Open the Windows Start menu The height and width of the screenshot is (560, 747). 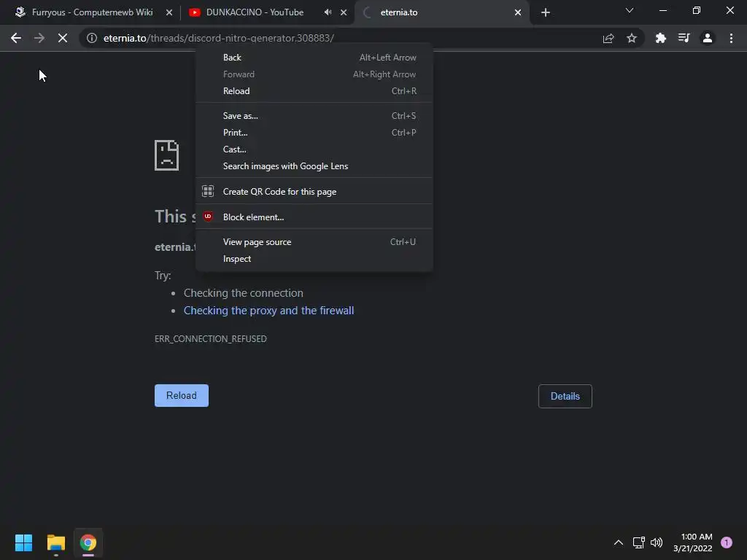tap(23, 542)
